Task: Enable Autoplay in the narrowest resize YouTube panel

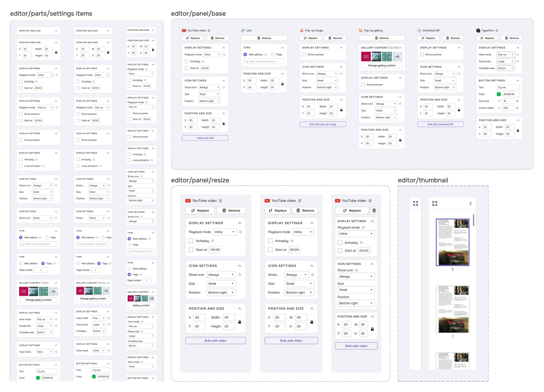Action: [340, 243]
